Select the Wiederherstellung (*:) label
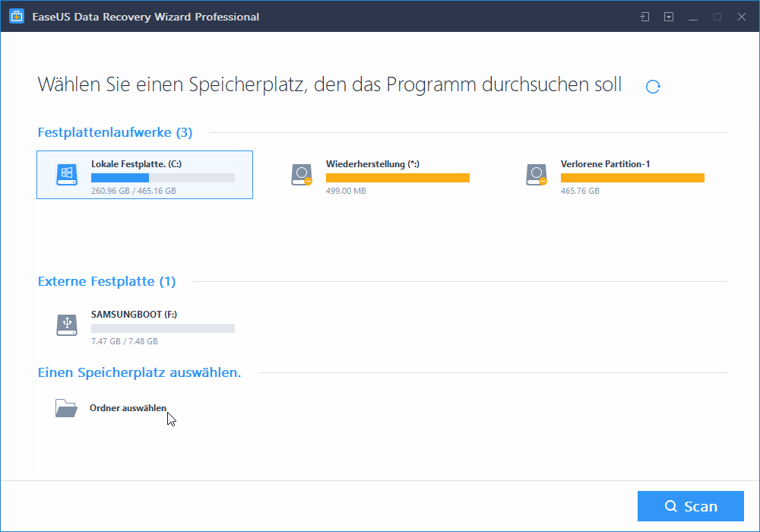Viewport: 760px width, 532px height. (x=372, y=163)
